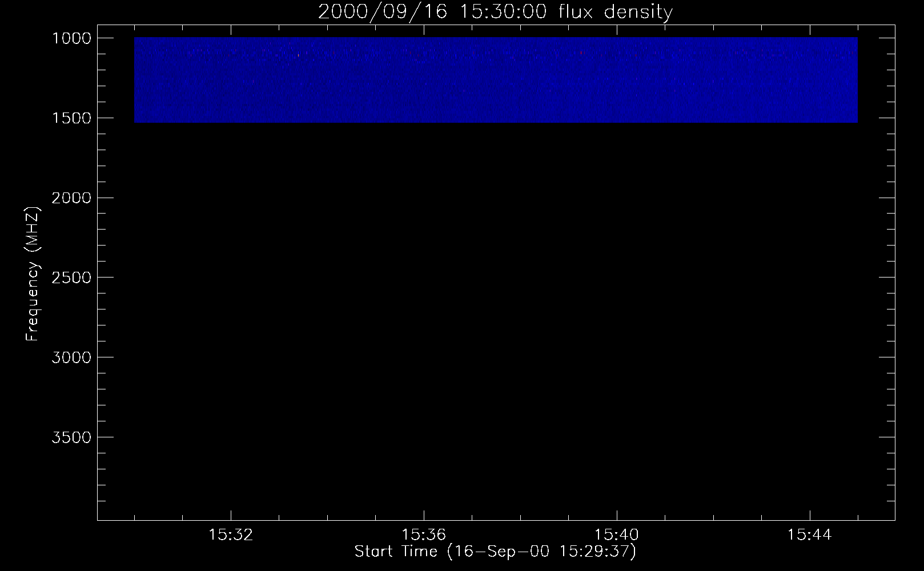Click the 'Start Time (16-Sep-00 15:29:37)' axis label
The width and height of the screenshot is (924, 571).
pyautogui.click(x=495, y=552)
